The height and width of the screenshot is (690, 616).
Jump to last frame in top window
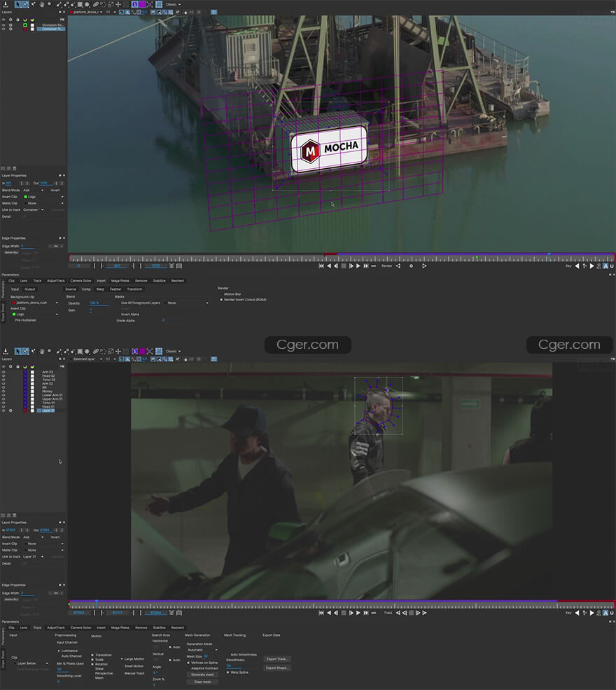tap(366, 265)
